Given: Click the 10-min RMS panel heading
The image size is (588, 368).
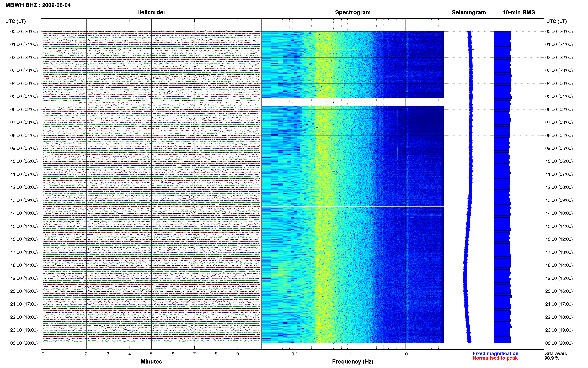Looking at the screenshot, I should tap(519, 12).
